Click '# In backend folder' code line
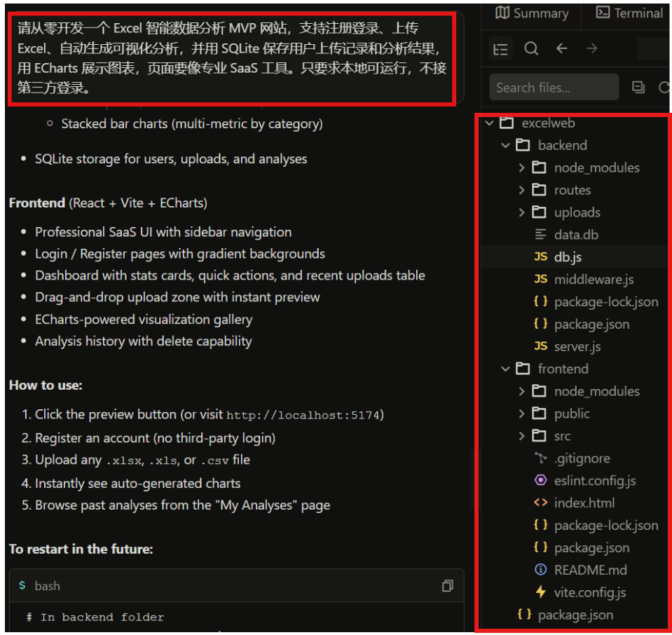 point(95,617)
